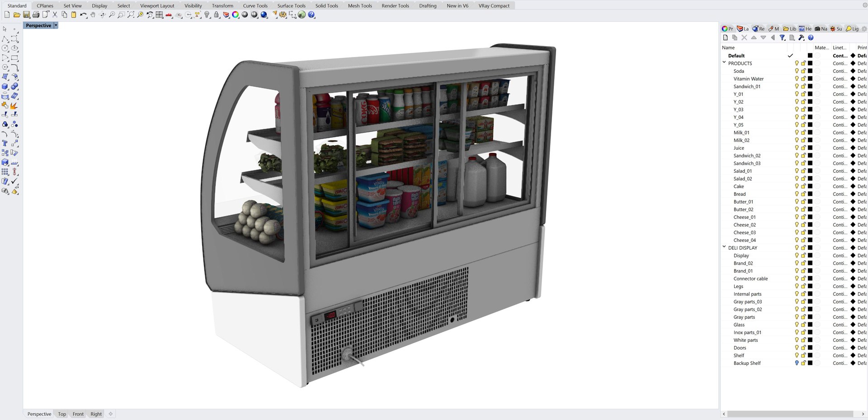This screenshot has height=420, width=868.
Task: Select the Pan hand tool
Action: click(x=93, y=15)
